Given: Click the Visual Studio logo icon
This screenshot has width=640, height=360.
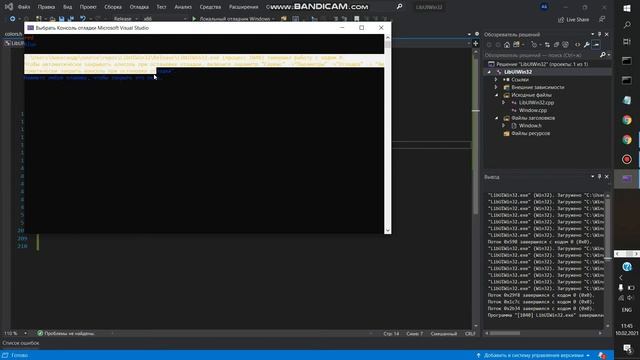Looking at the screenshot, I should point(8,7).
